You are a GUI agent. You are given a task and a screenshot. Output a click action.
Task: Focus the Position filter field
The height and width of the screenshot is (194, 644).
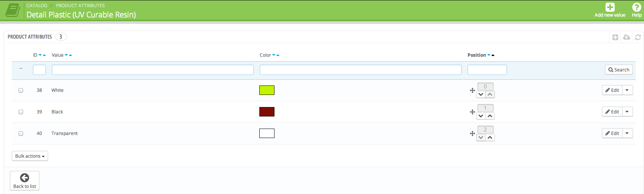[x=487, y=70]
